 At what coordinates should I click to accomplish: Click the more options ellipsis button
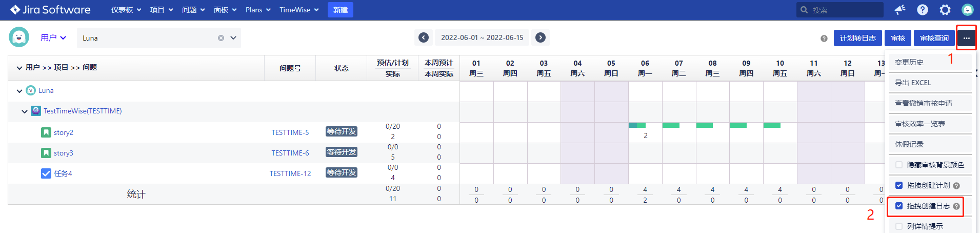966,38
